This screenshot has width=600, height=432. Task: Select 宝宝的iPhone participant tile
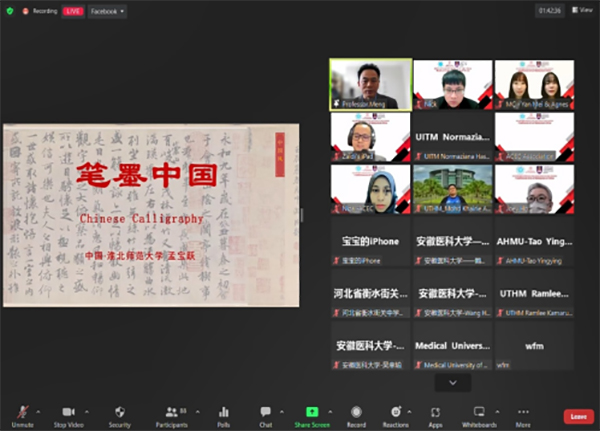370,241
